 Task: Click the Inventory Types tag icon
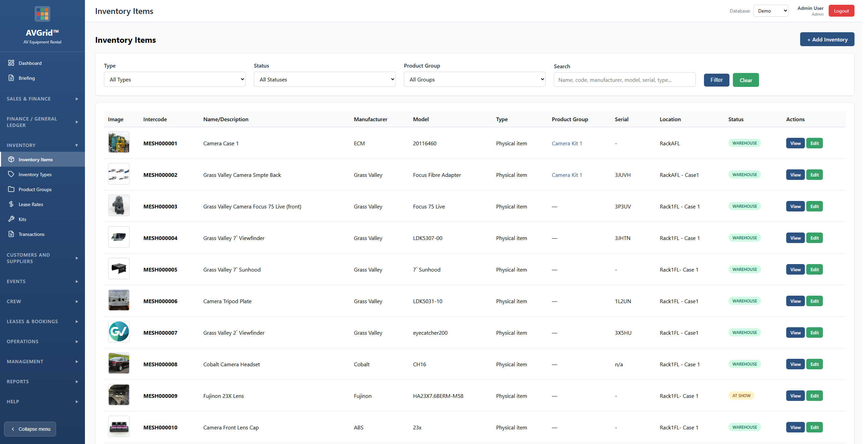11,174
